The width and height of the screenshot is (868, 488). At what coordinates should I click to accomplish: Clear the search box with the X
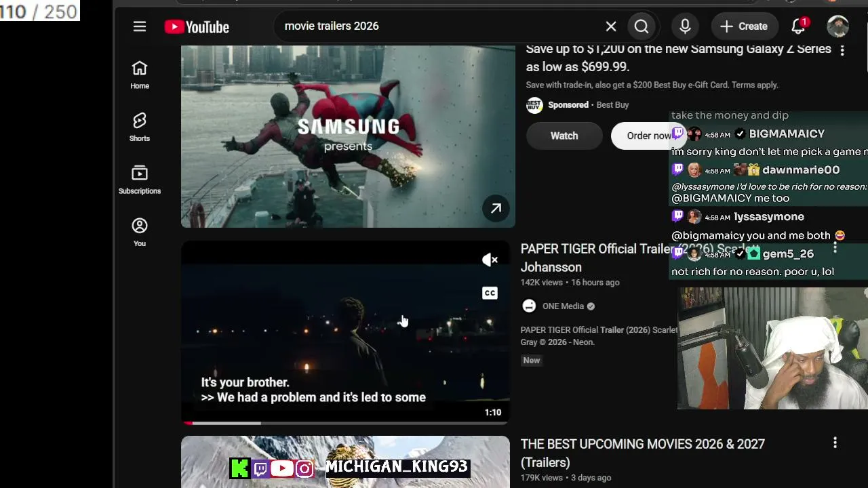pos(611,26)
